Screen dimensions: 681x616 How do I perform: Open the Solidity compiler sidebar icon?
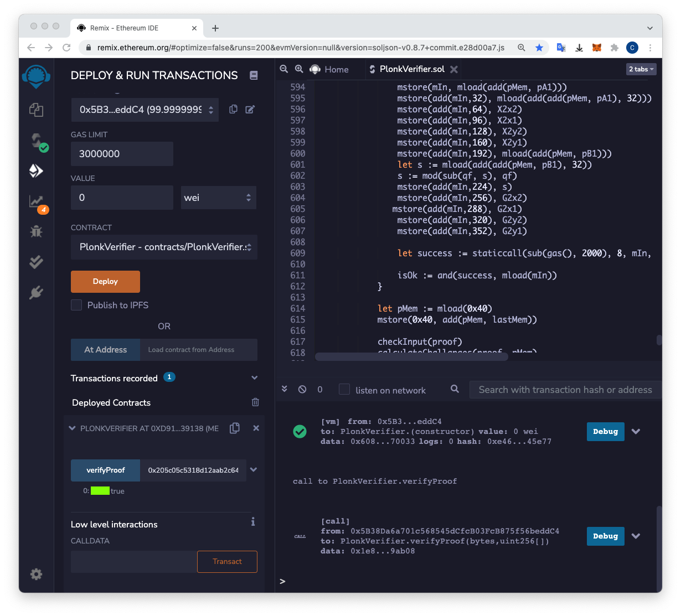(x=38, y=142)
